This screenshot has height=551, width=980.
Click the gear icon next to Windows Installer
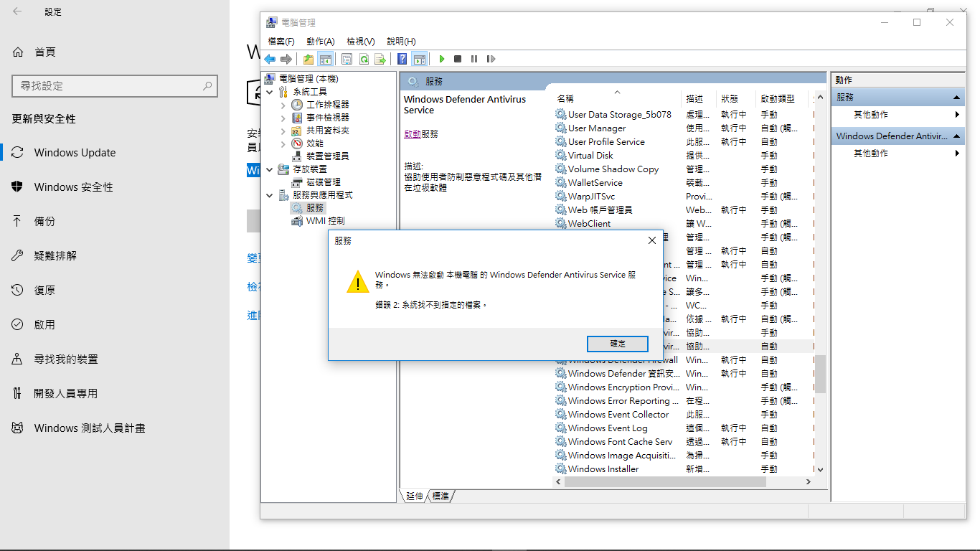click(561, 468)
